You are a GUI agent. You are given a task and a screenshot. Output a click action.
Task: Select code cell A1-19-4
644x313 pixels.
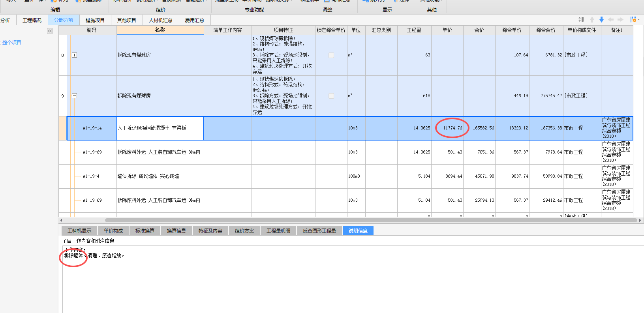coord(92,176)
